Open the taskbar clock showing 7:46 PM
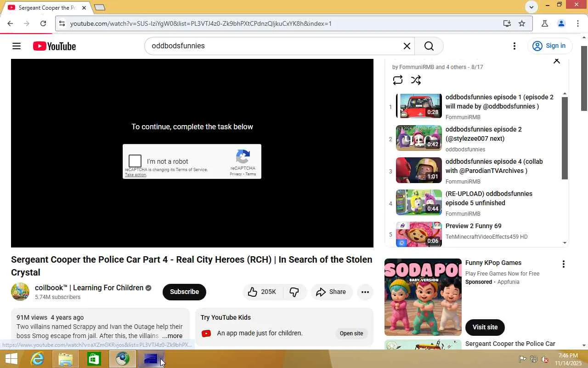 tap(568, 359)
